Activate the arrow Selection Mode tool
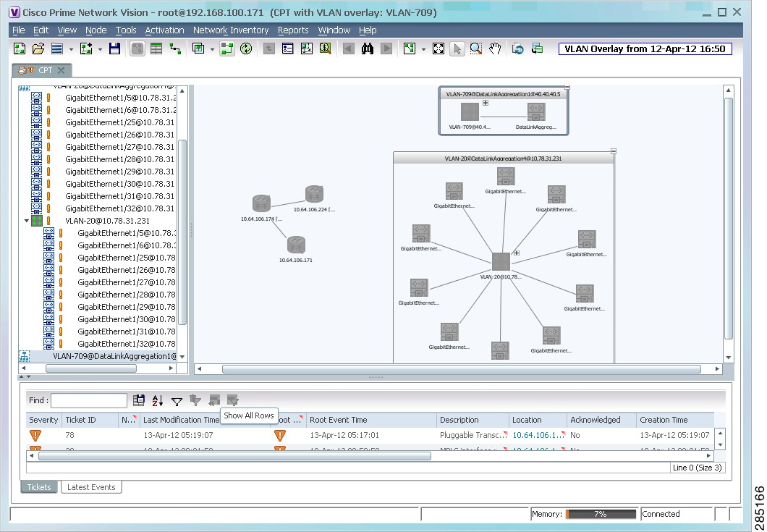The image size is (767, 532). (457, 48)
